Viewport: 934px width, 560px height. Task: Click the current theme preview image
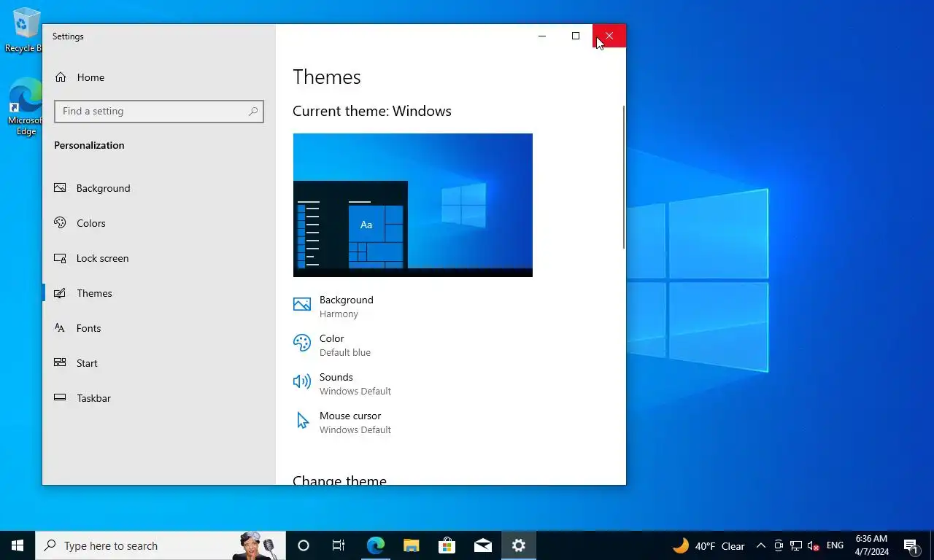coord(412,205)
